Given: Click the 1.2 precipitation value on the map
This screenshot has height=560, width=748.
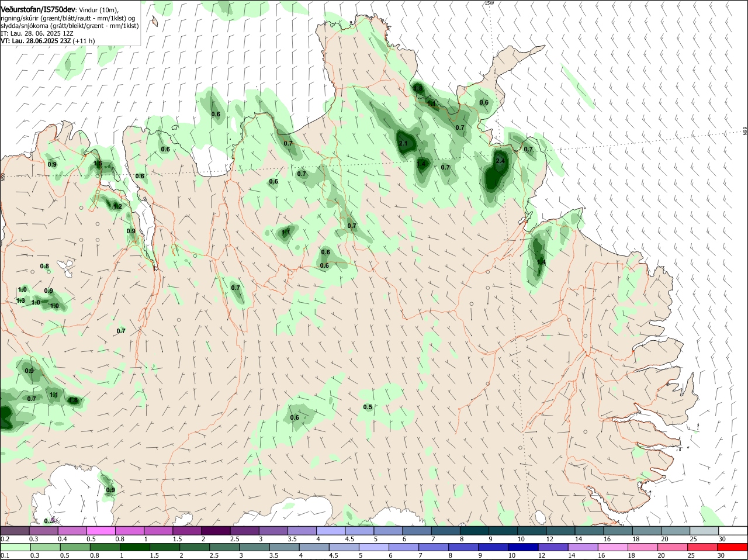Looking at the screenshot, I should [117, 206].
